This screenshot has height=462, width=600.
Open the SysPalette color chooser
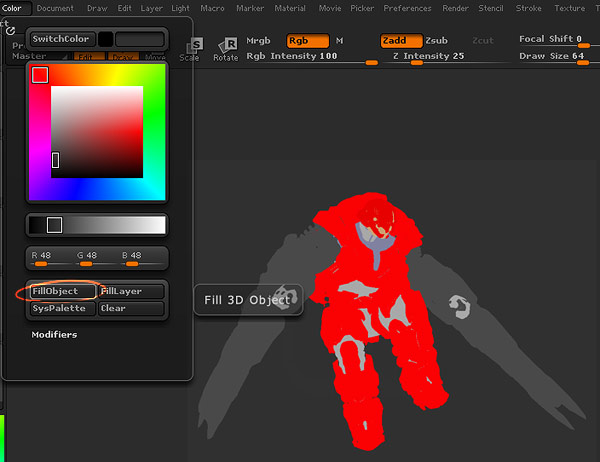pos(63,309)
